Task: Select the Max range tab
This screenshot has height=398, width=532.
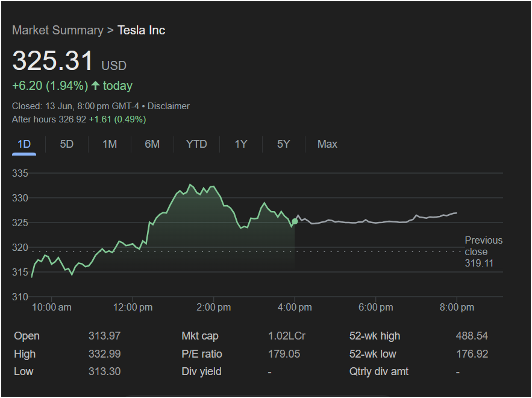Action: pos(327,144)
